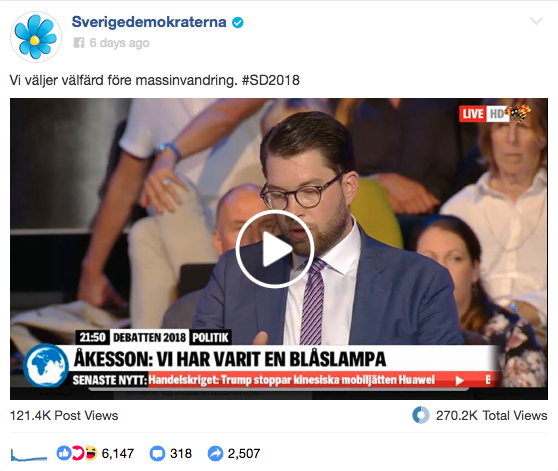Viewport: 558px width, 471px height.
Task: Open the 2,507 shares count
Action: (x=244, y=453)
